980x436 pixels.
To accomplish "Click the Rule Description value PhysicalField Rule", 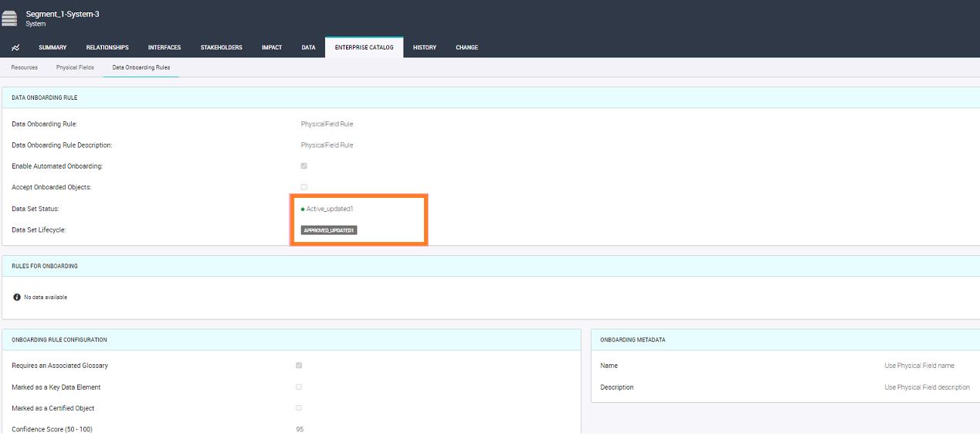I will (x=327, y=145).
